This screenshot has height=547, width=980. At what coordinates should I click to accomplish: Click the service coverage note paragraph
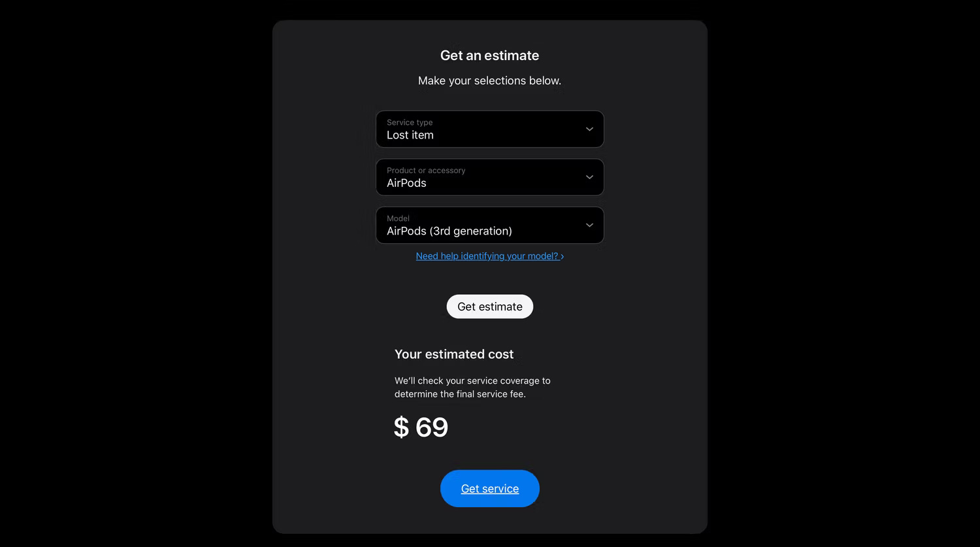point(472,387)
